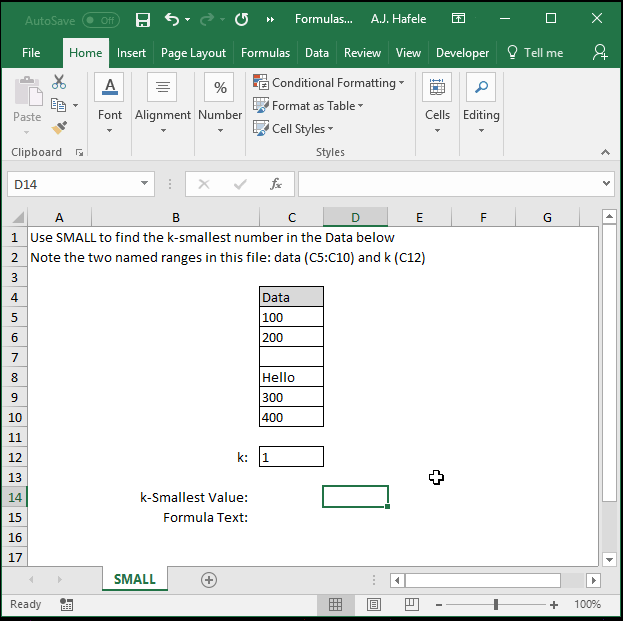
Task: Open Format as Table menu
Action: (x=308, y=106)
